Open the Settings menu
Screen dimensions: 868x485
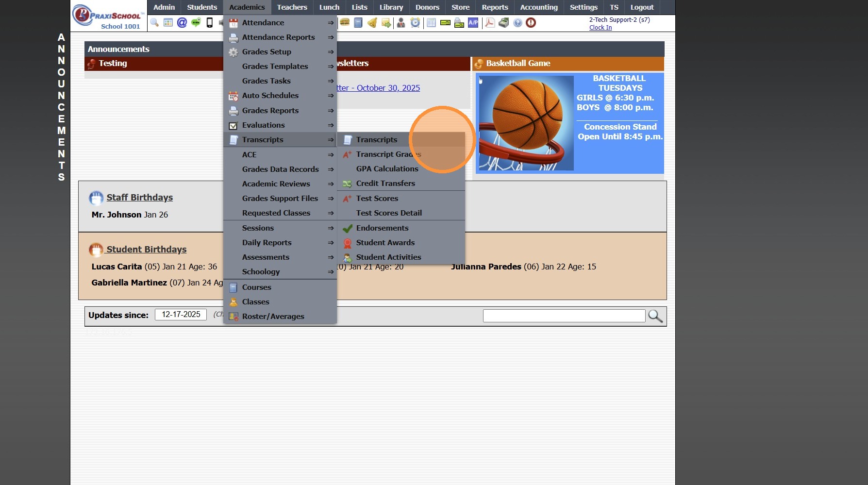coord(584,7)
